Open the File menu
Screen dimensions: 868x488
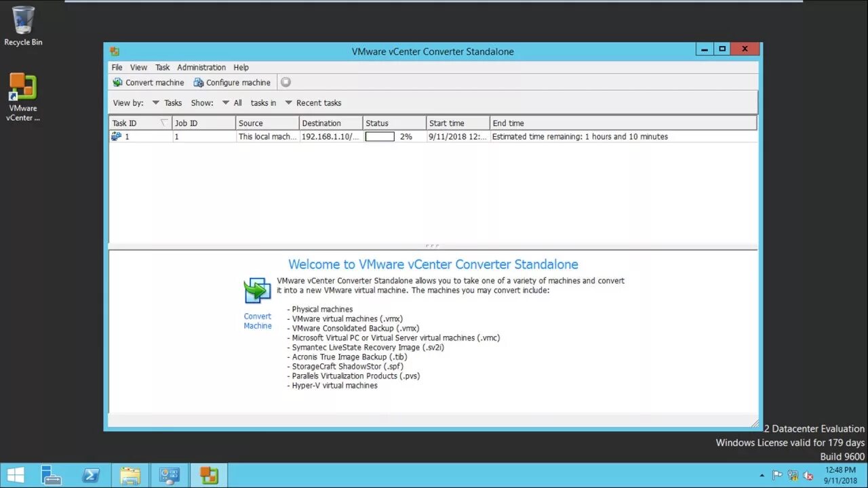[x=117, y=67]
